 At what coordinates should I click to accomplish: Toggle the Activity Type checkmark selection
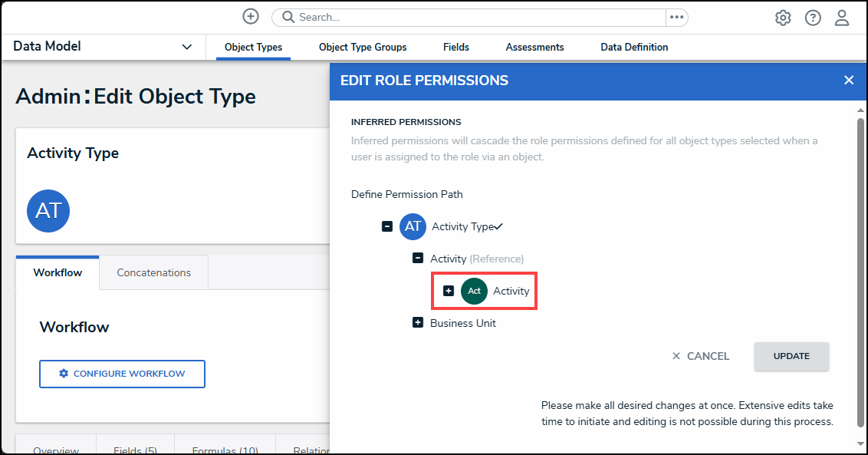click(x=498, y=226)
